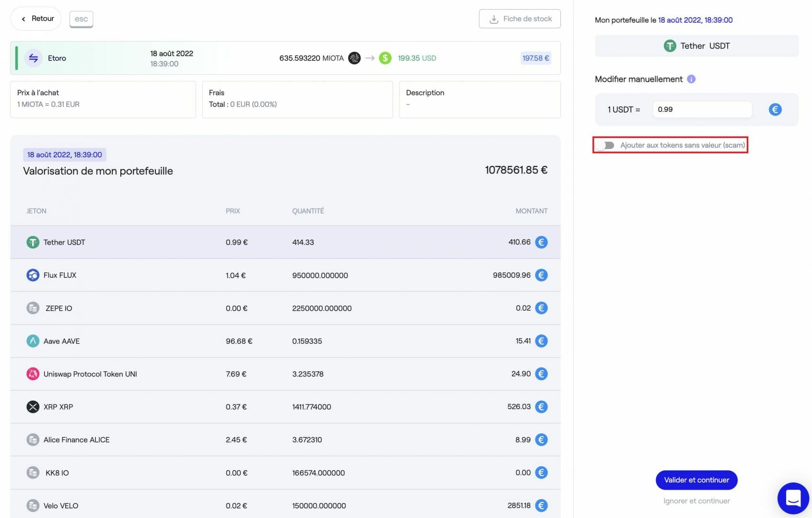Click the Flux FLUX token icon
Viewport: 812px width, 518px height.
(x=33, y=275)
